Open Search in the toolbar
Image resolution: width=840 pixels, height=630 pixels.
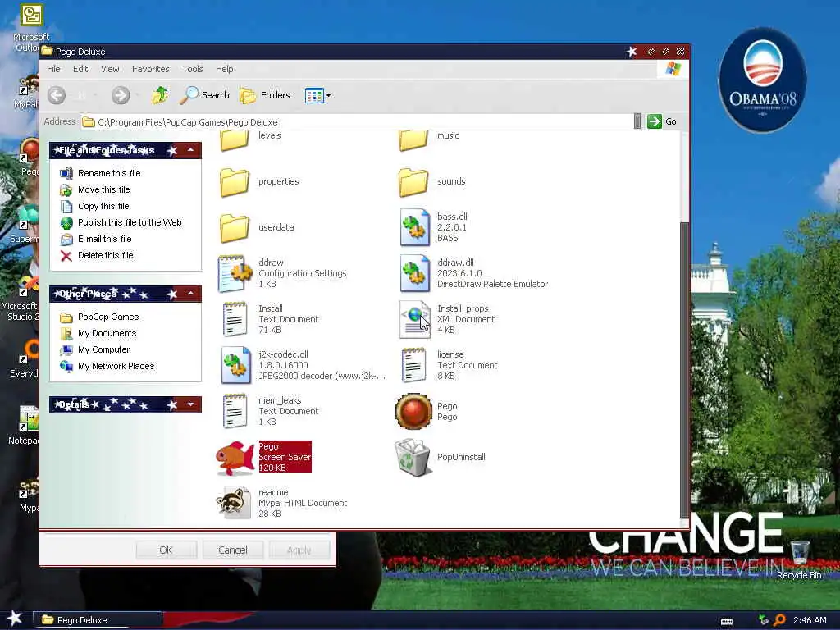click(204, 95)
